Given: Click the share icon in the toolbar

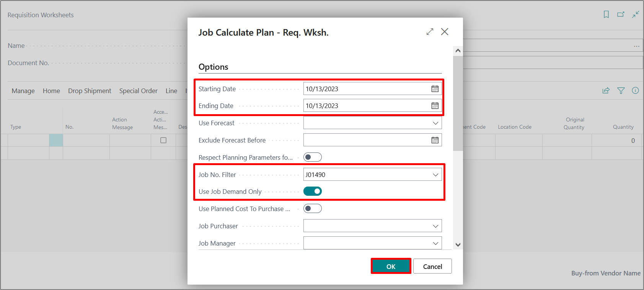Looking at the screenshot, I should [606, 91].
